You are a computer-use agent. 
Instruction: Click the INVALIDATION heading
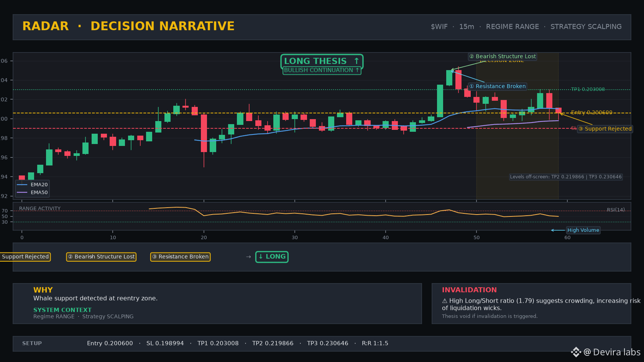click(x=469, y=290)
